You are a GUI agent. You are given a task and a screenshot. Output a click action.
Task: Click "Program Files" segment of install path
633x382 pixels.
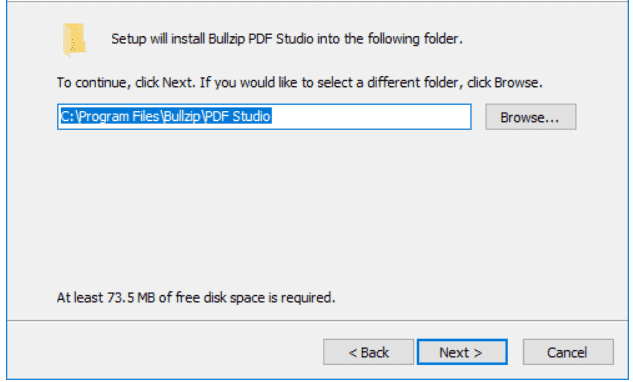(120, 116)
